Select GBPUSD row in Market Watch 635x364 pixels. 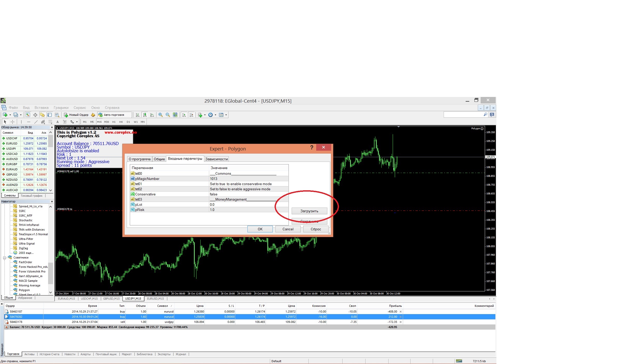pos(25,175)
